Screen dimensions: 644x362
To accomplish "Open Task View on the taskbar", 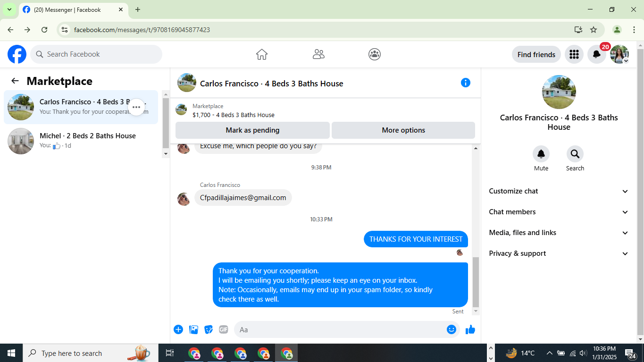I will [170, 353].
